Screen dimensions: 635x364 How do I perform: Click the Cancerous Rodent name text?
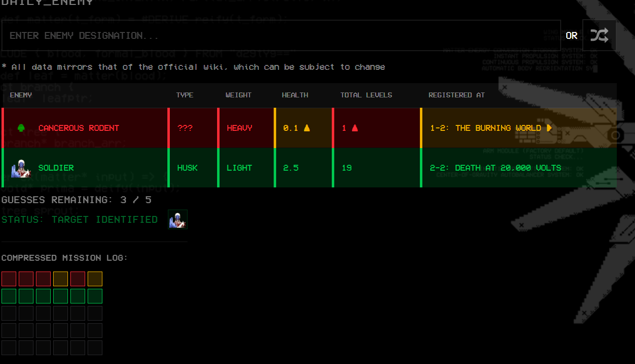pyautogui.click(x=79, y=128)
